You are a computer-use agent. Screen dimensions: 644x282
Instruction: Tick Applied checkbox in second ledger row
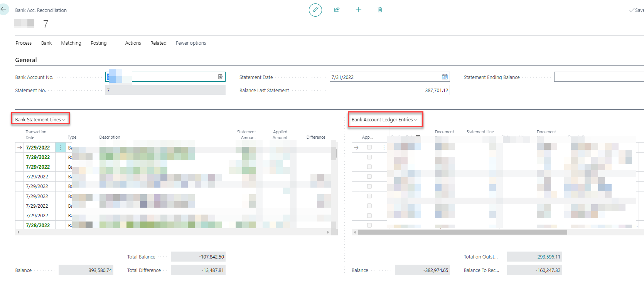point(369,157)
